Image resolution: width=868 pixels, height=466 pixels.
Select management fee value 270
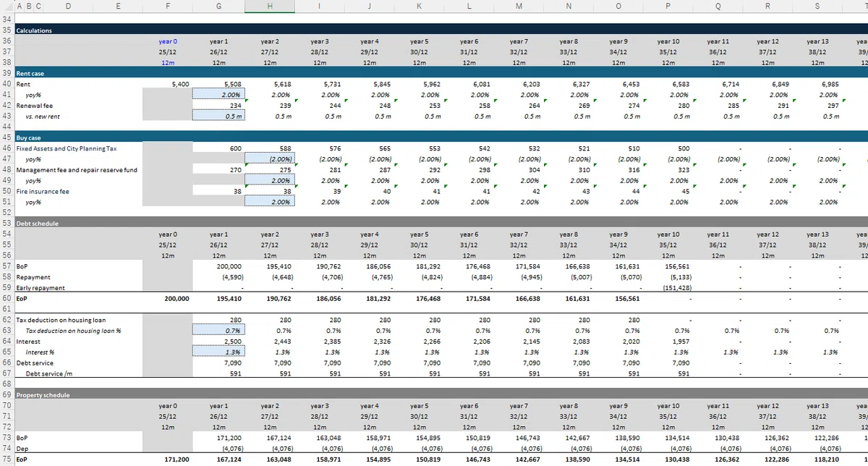(219, 170)
